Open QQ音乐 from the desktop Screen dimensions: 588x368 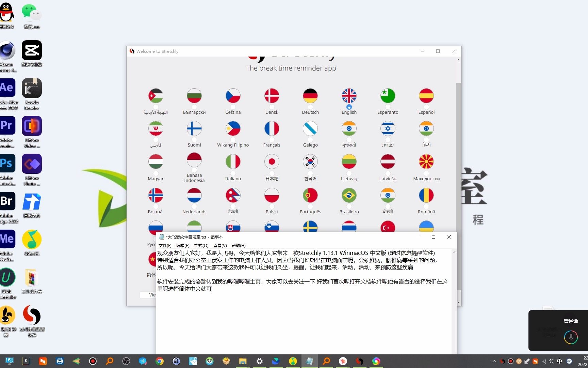click(x=32, y=240)
